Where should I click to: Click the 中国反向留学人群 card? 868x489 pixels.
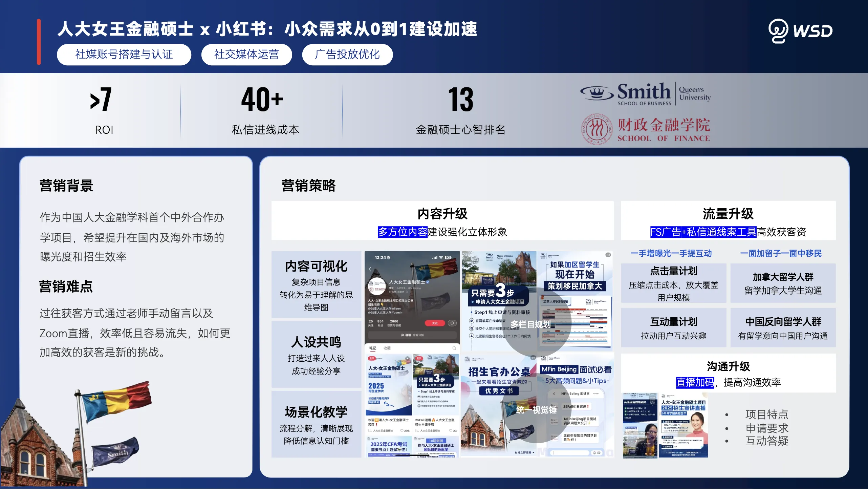[x=783, y=328]
